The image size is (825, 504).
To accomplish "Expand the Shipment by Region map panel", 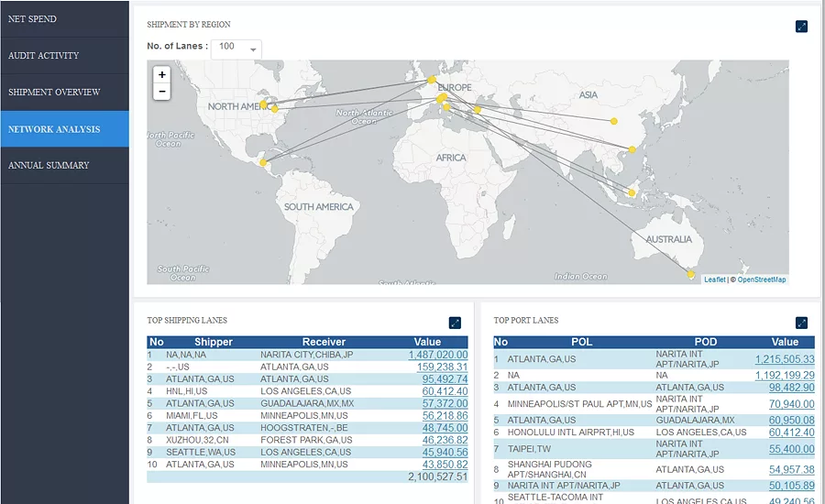I will click(x=801, y=27).
